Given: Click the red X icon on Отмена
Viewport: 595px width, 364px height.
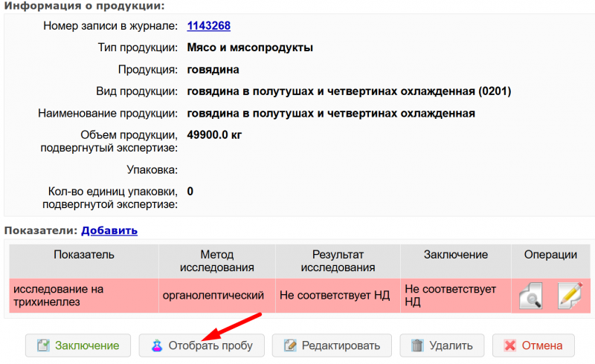Looking at the screenshot, I should pyautogui.click(x=509, y=345).
